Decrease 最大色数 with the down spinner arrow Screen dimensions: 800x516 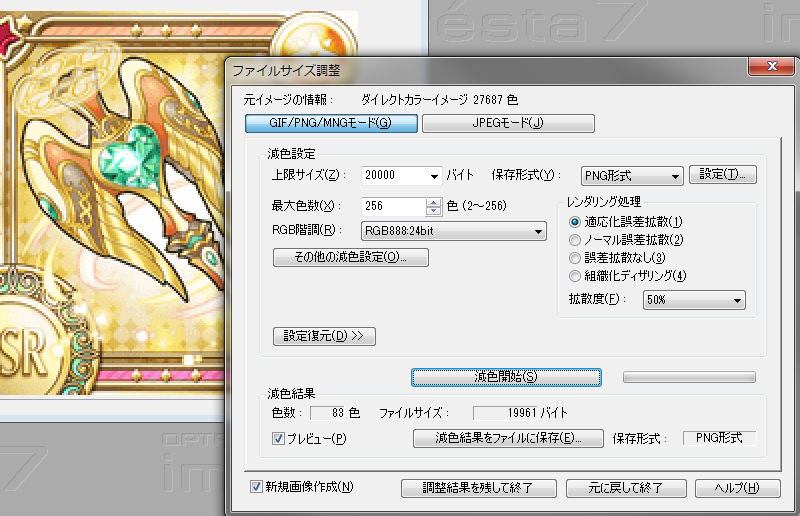(x=433, y=211)
